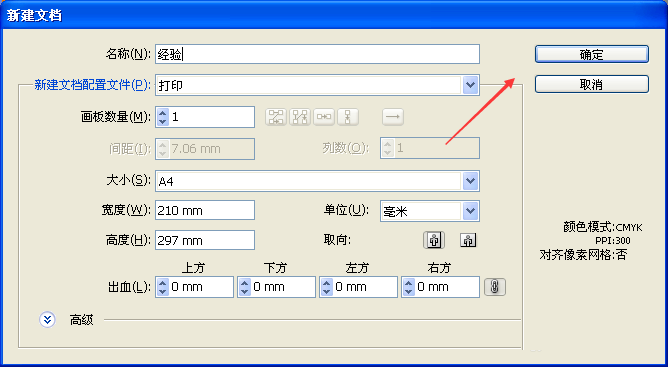
Task: Open the 单位 毫米 dropdown
Action: click(430, 211)
